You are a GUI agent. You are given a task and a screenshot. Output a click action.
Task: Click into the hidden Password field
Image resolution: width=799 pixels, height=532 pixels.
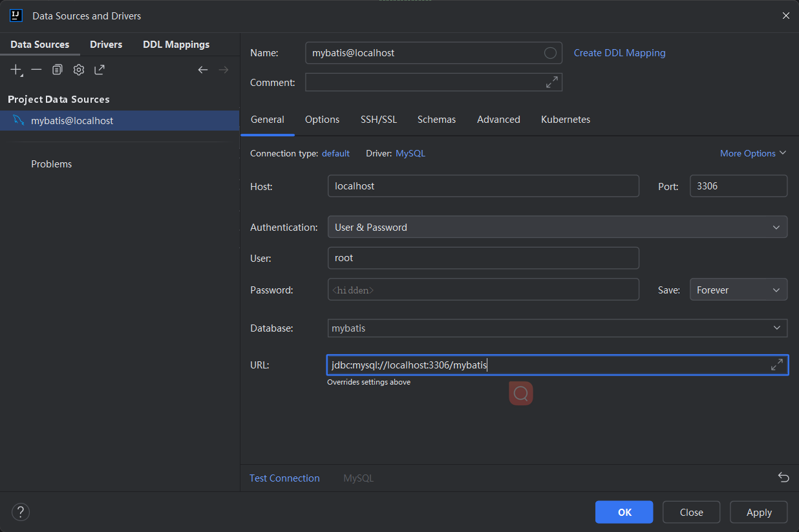tap(483, 290)
